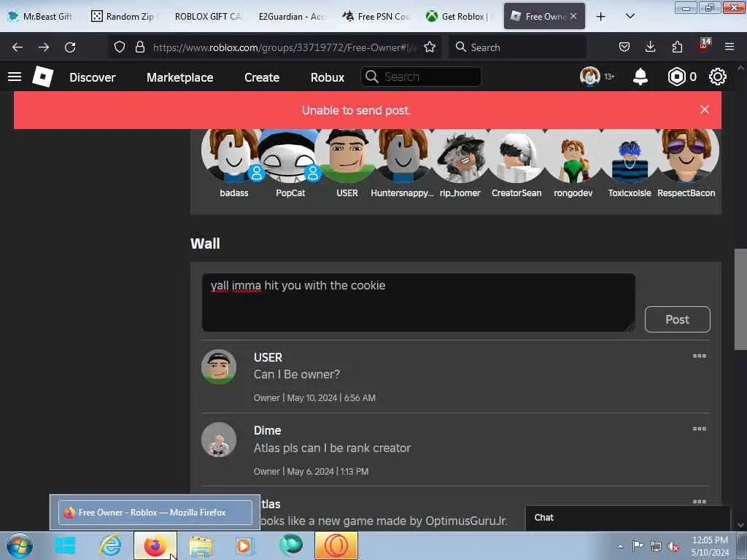Open Toxicxolsie member avatar

click(630, 156)
